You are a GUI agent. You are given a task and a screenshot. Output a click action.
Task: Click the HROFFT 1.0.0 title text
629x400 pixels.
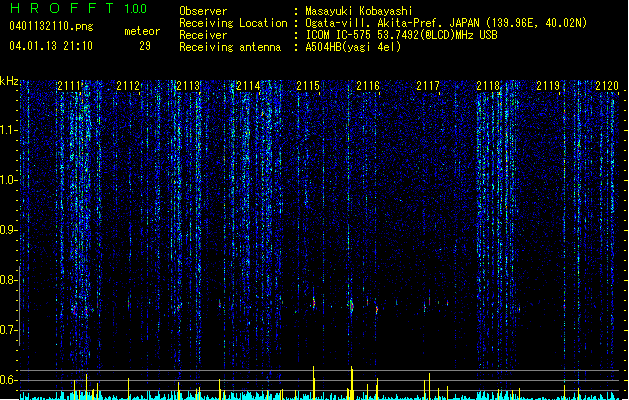click(79, 8)
